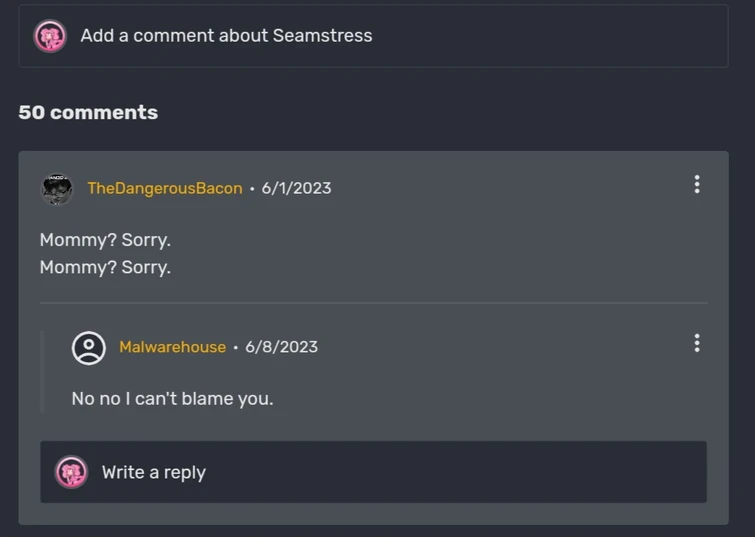755x537 pixels.
Task: Open TheDangerousBacon's profile avatar
Action: (x=56, y=188)
